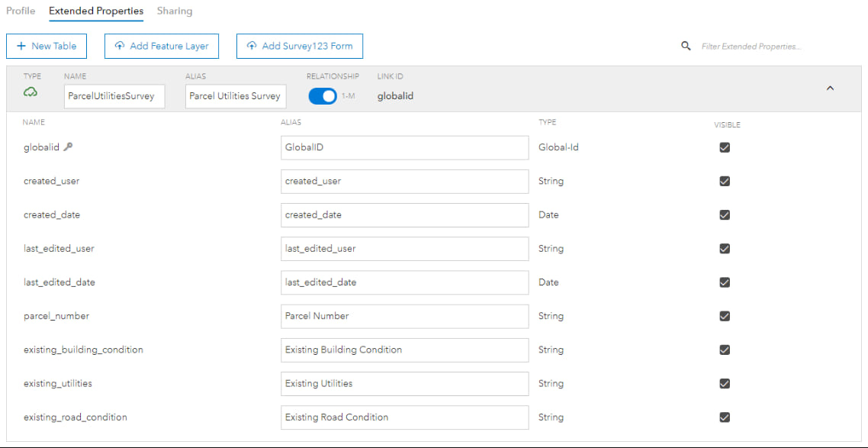Viewport: 868px width, 448px height.
Task: Click the search magnifier icon
Action: (x=686, y=47)
